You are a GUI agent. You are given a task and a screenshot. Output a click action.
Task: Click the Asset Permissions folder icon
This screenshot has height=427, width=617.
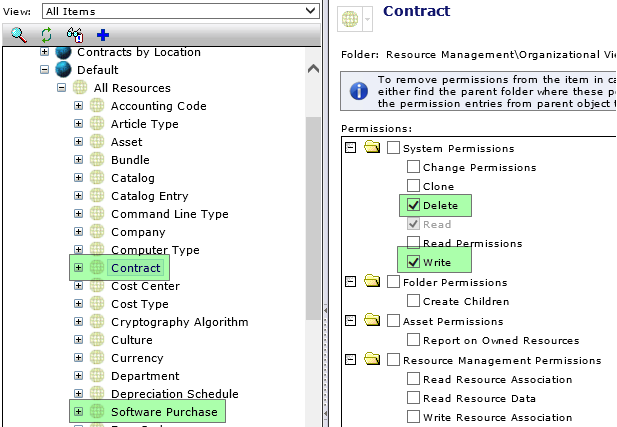pos(372,320)
